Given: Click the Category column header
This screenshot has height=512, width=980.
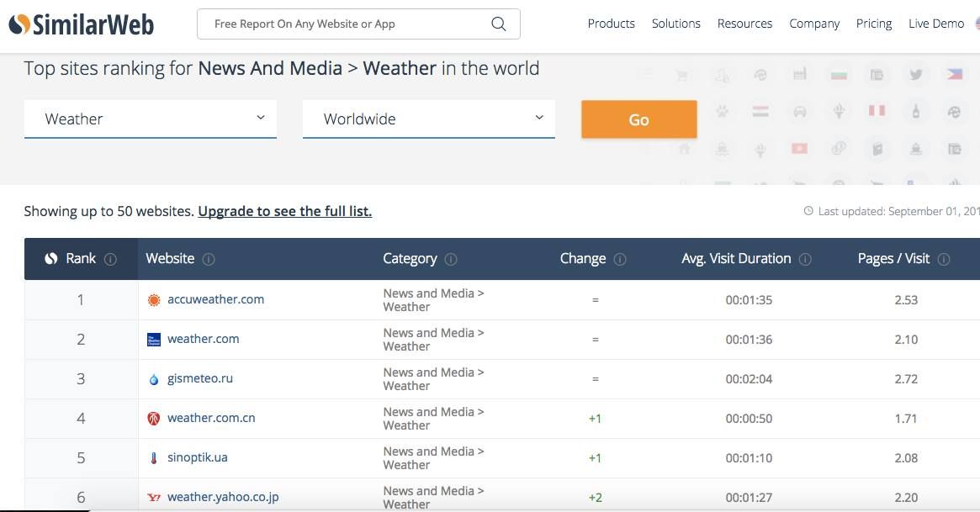Looking at the screenshot, I should tap(410, 258).
